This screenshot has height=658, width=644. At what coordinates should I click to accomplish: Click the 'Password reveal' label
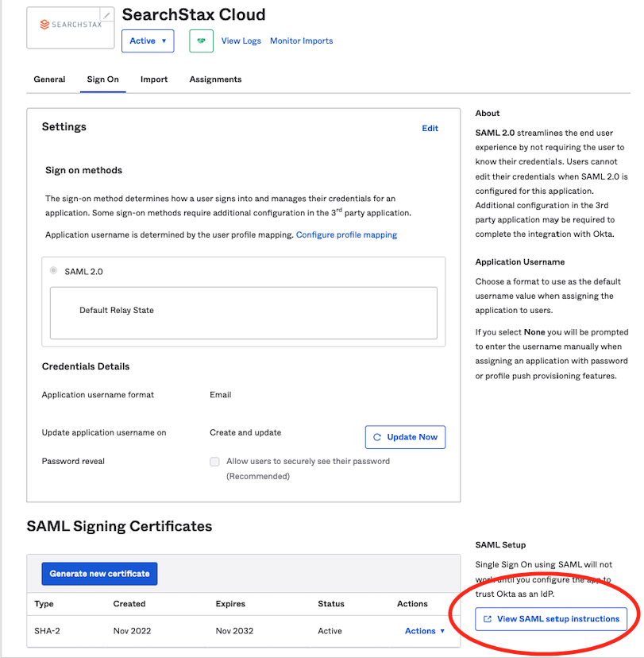click(x=73, y=461)
